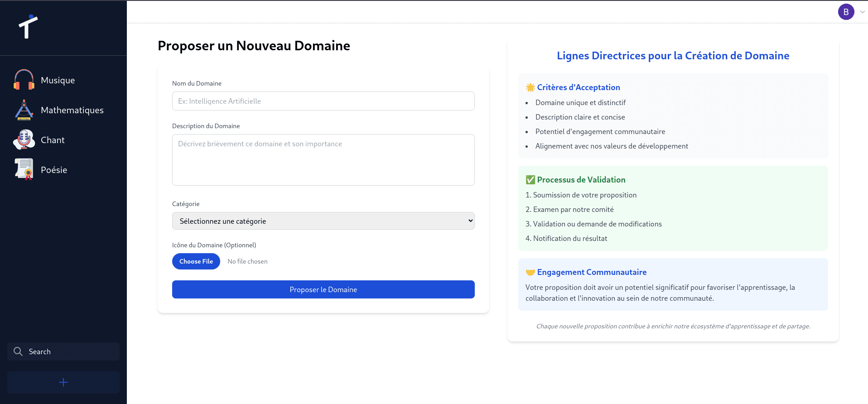
Task: Click '2. Examen par notre comité'
Action: pos(569,210)
